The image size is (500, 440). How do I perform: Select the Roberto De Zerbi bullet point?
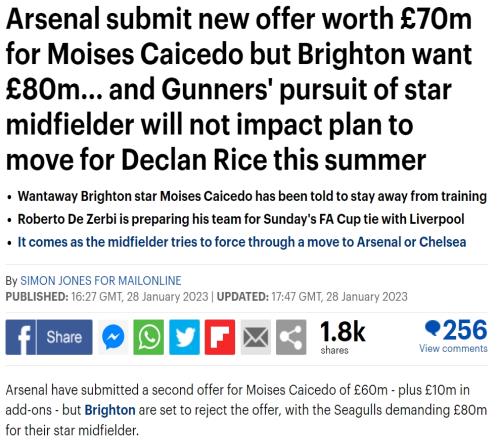click(x=241, y=219)
